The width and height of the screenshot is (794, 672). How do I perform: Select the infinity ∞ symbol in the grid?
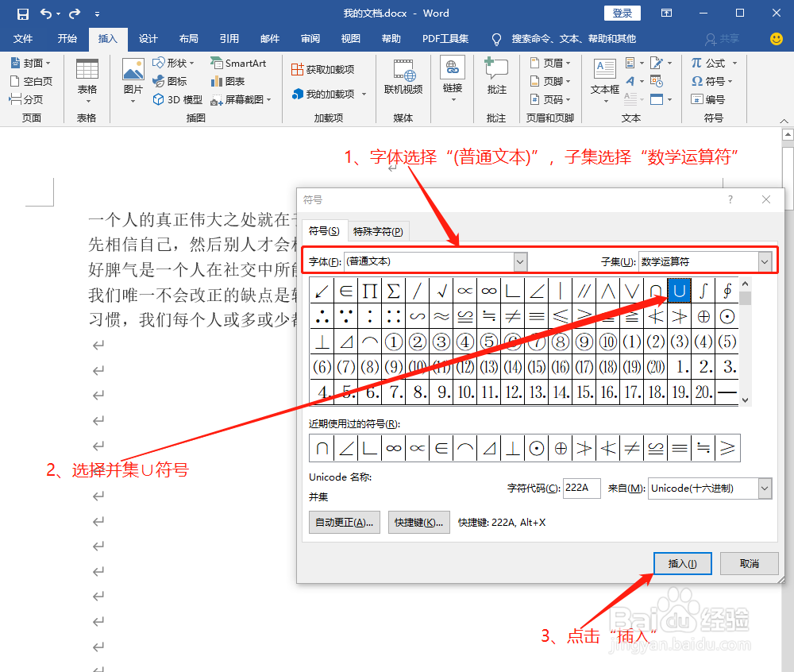tap(488, 291)
